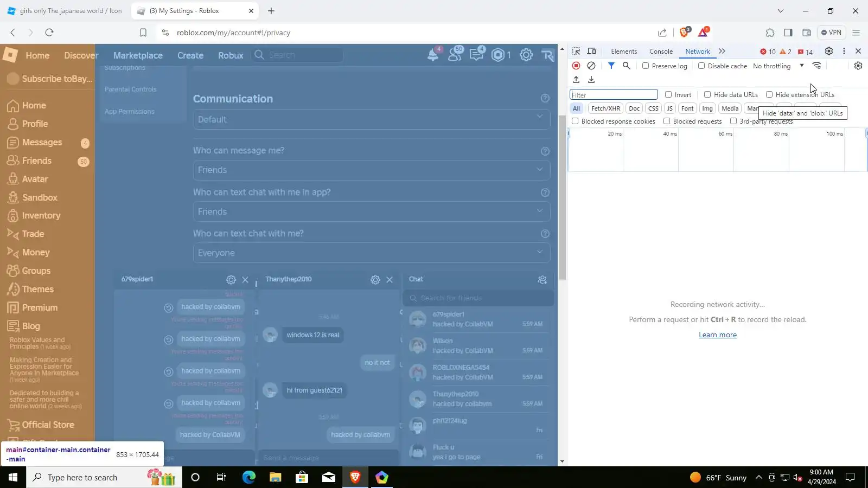Select the DevTools inspect element picker
This screenshot has width=868, height=488.
(x=576, y=51)
